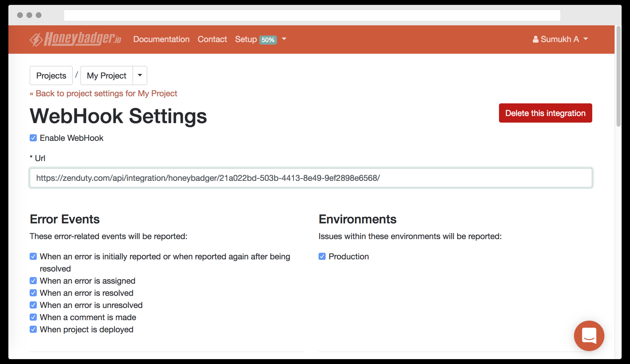Viewport: 630px width, 364px height.
Task: Open the Documentation nav item
Action: pos(161,39)
